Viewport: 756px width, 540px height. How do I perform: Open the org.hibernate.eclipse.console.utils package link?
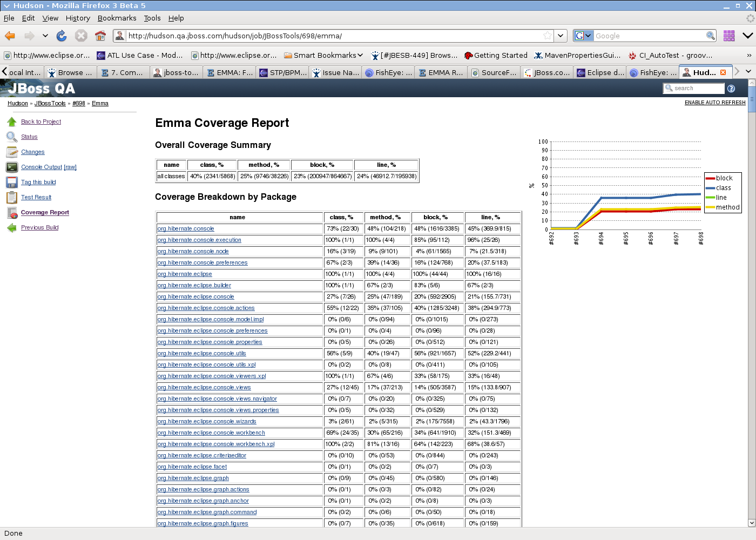201,353
